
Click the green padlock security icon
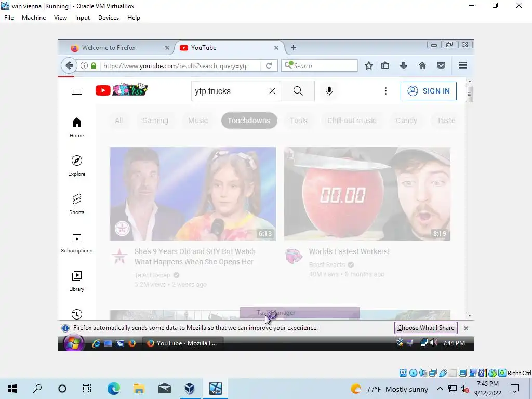click(x=94, y=65)
